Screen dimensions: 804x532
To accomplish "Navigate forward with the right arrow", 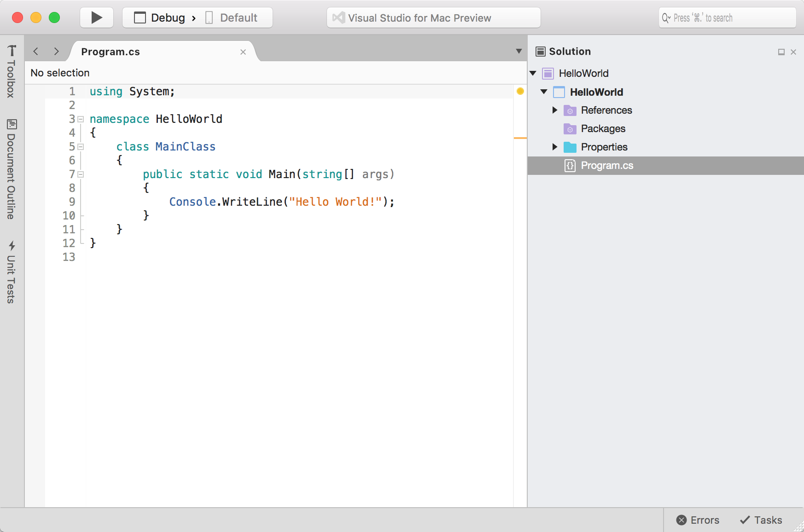I will (x=56, y=52).
